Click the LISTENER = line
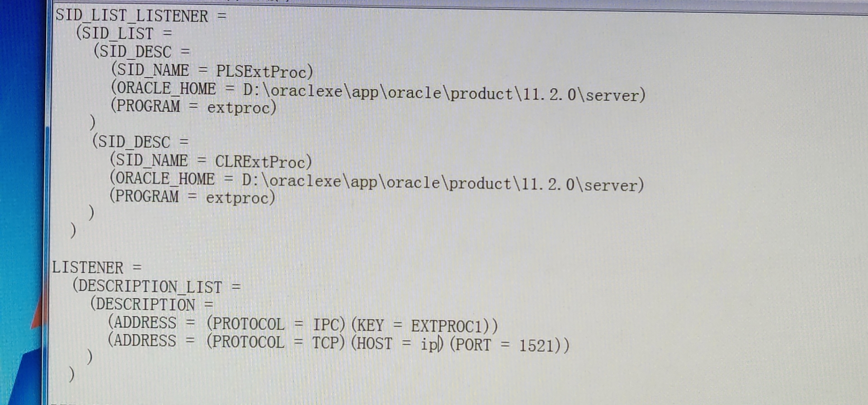Image resolution: width=868 pixels, height=405 pixels. tap(97, 268)
